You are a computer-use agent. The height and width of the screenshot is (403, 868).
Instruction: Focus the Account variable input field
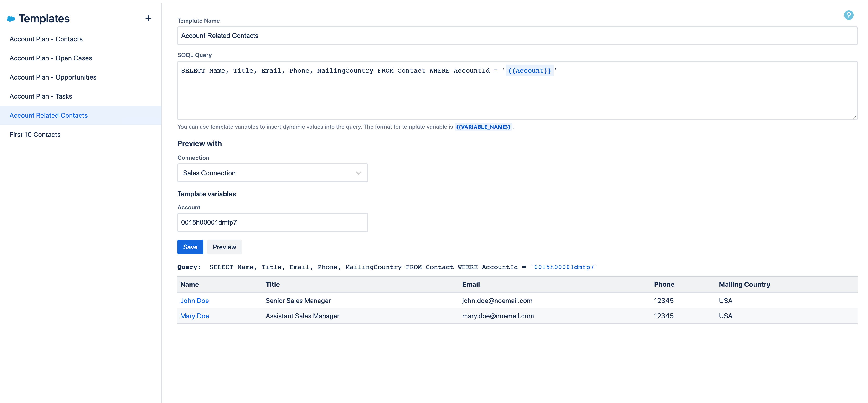pyautogui.click(x=272, y=222)
